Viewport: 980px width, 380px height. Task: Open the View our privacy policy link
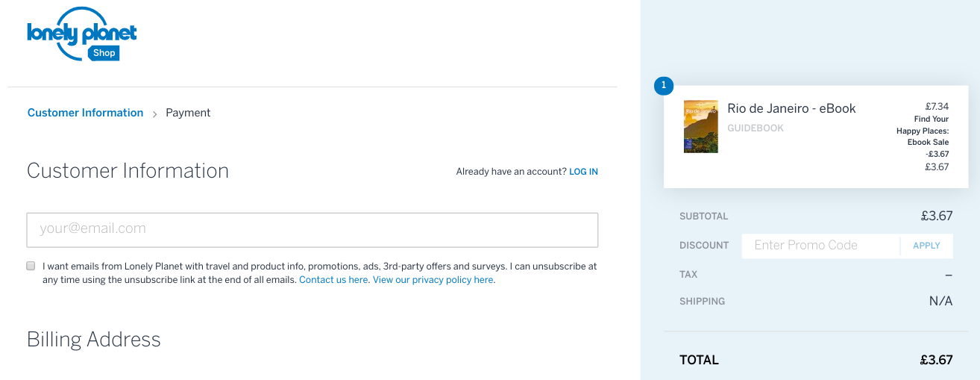[433, 280]
